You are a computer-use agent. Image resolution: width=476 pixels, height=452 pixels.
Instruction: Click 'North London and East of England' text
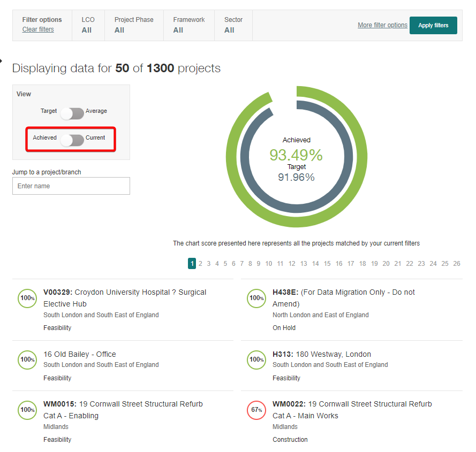pyautogui.click(x=321, y=315)
